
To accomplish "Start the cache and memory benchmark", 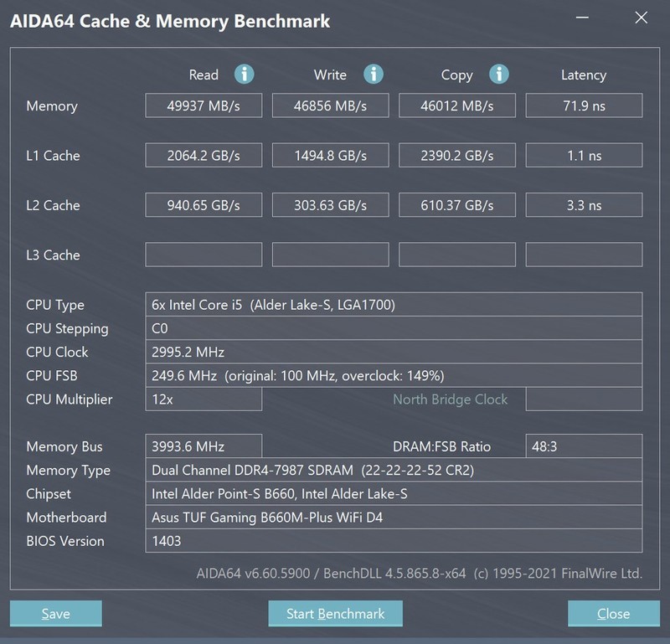I will pyautogui.click(x=335, y=613).
